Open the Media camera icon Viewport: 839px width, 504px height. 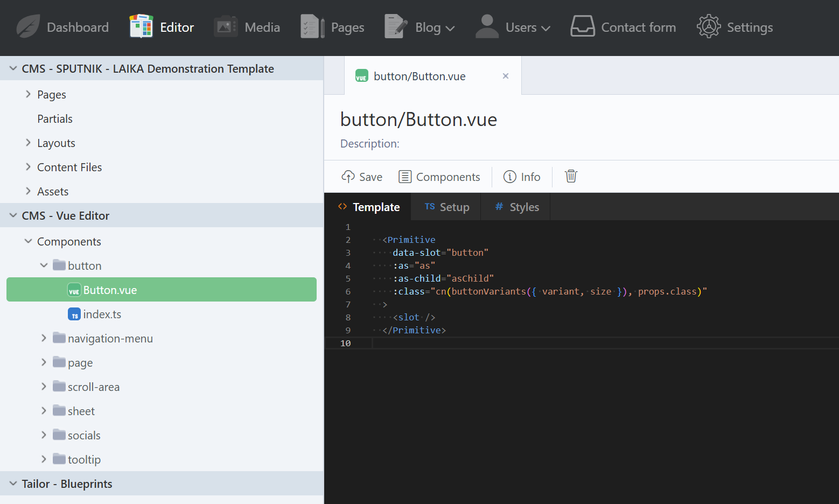tap(226, 27)
